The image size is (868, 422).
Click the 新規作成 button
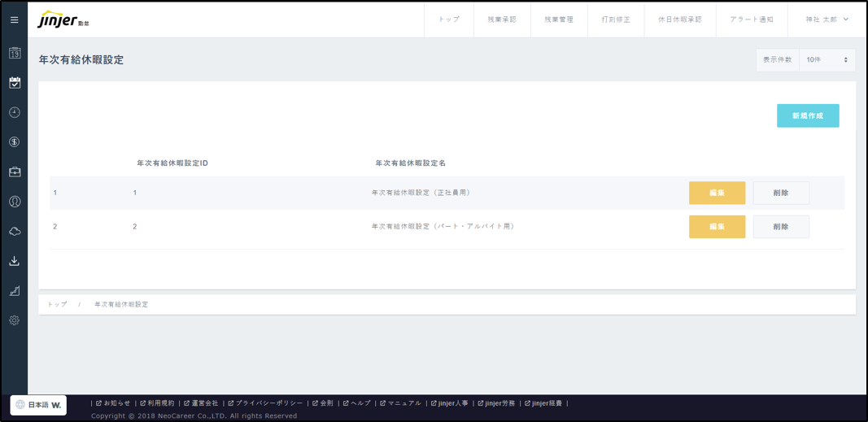(x=808, y=115)
